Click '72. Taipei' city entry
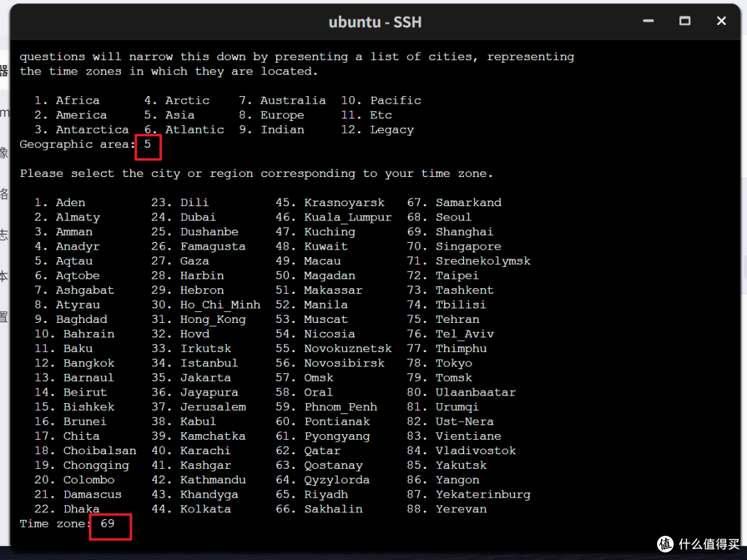The image size is (747, 560). click(x=443, y=275)
